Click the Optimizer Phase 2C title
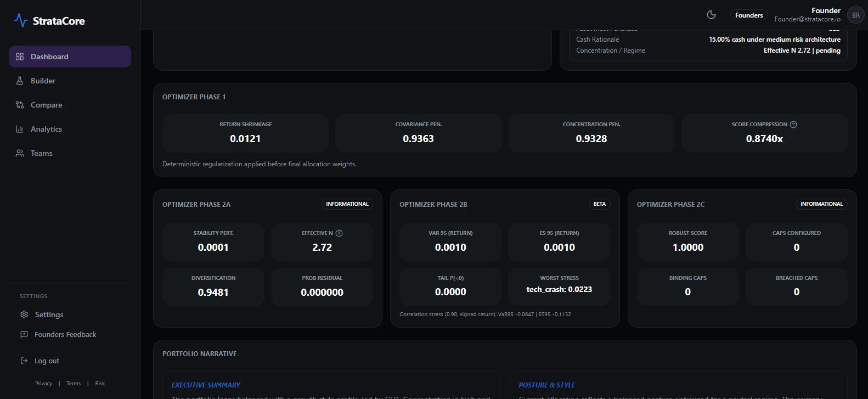868x399 pixels. click(670, 205)
